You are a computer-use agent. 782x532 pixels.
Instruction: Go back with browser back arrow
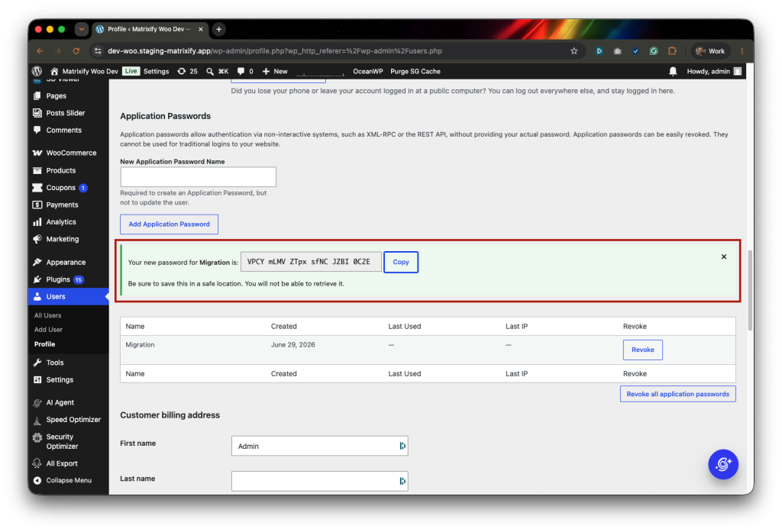point(40,51)
